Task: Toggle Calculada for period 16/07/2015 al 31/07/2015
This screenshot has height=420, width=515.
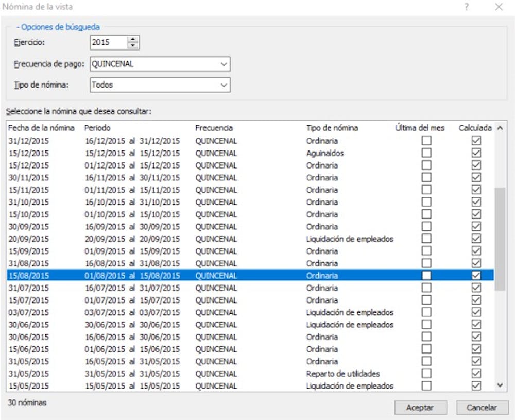Action: [476, 288]
